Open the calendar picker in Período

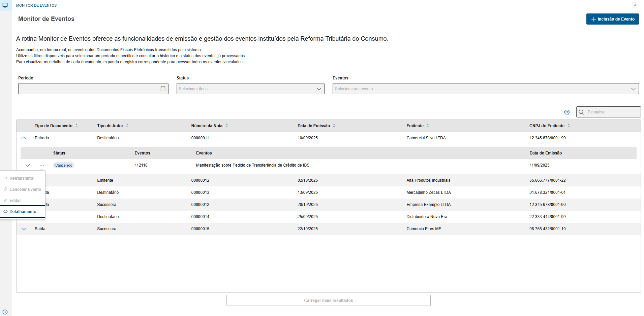click(163, 89)
